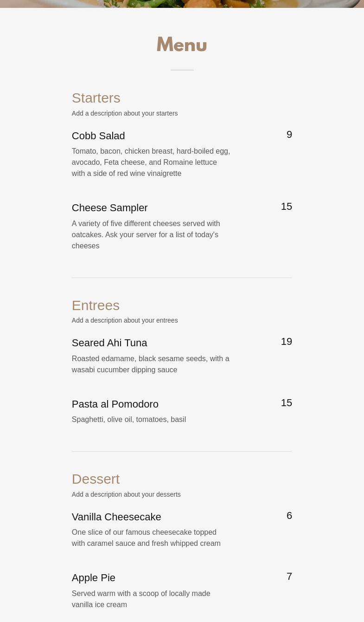
Task: Click the desserts description placeholder text
Action: click(126, 494)
